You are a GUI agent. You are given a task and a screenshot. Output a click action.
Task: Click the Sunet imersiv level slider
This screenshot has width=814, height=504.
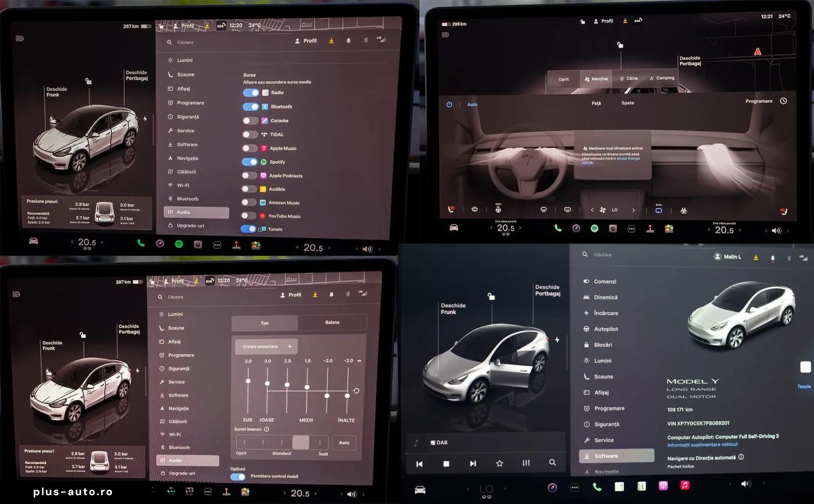coord(282,442)
